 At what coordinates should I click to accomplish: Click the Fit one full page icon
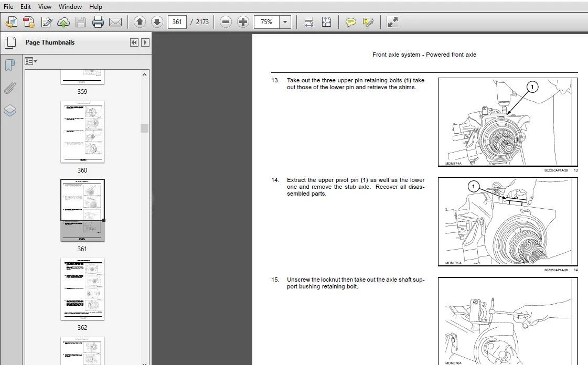[327, 22]
